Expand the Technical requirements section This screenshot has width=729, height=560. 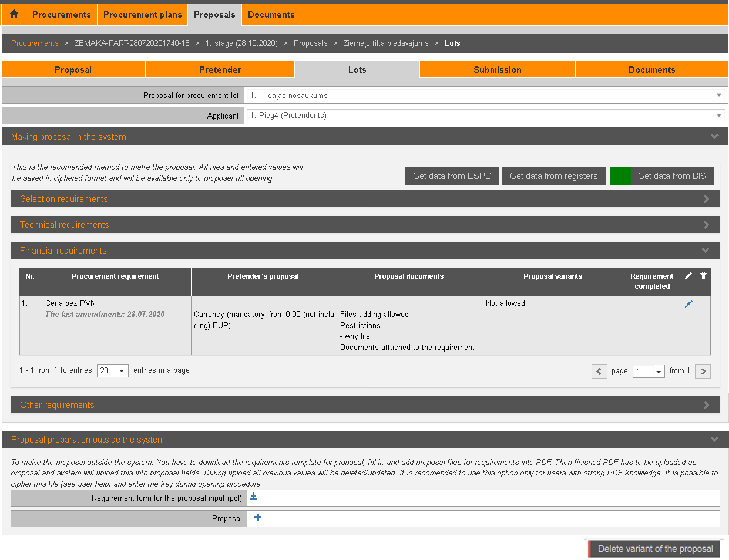coord(365,225)
